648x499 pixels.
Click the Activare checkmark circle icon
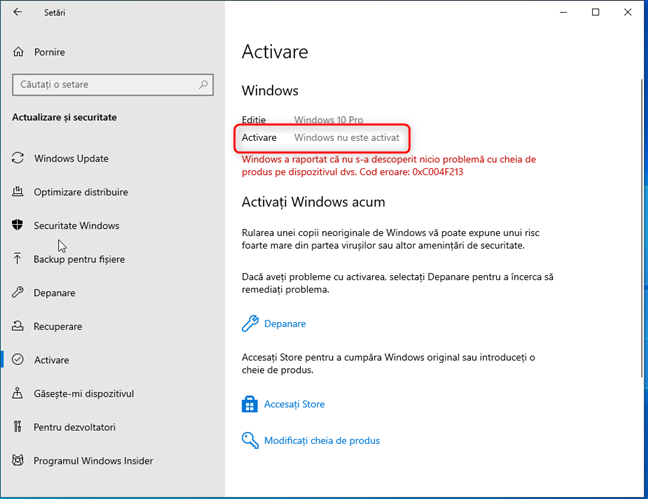coord(17,359)
